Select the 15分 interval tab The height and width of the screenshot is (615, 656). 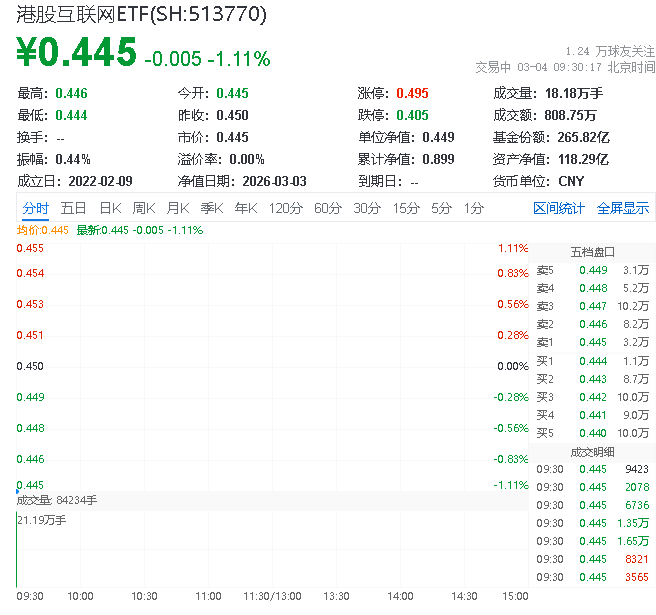[x=405, y=208]
